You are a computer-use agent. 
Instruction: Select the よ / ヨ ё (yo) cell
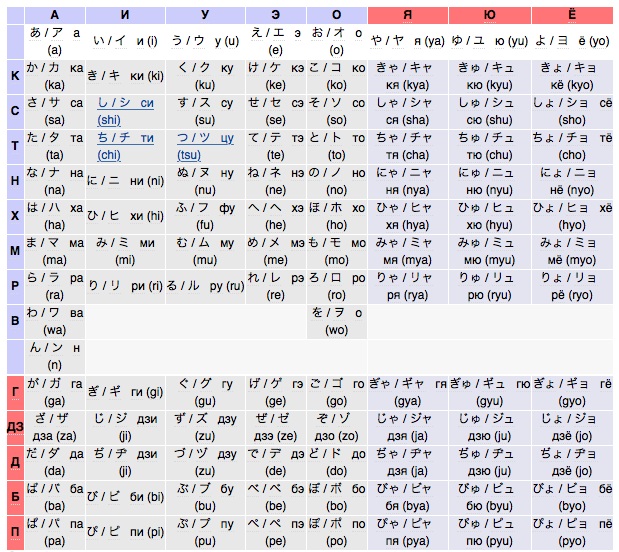point(572,41)
